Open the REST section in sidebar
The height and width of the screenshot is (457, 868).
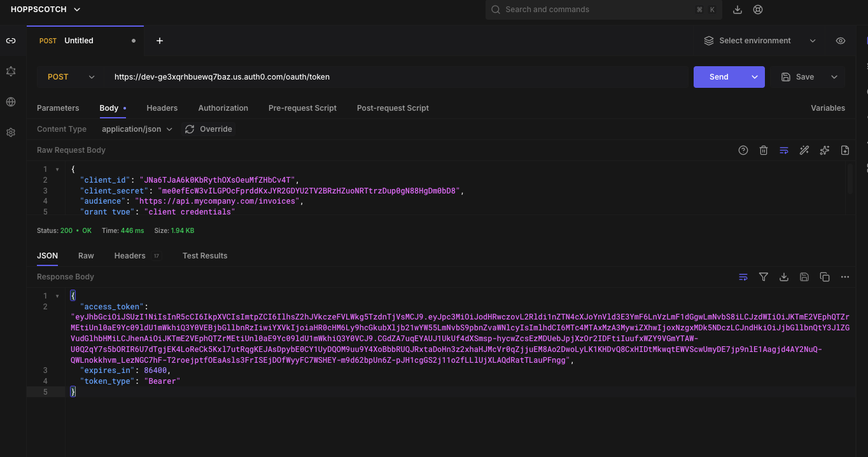point(11,41)
